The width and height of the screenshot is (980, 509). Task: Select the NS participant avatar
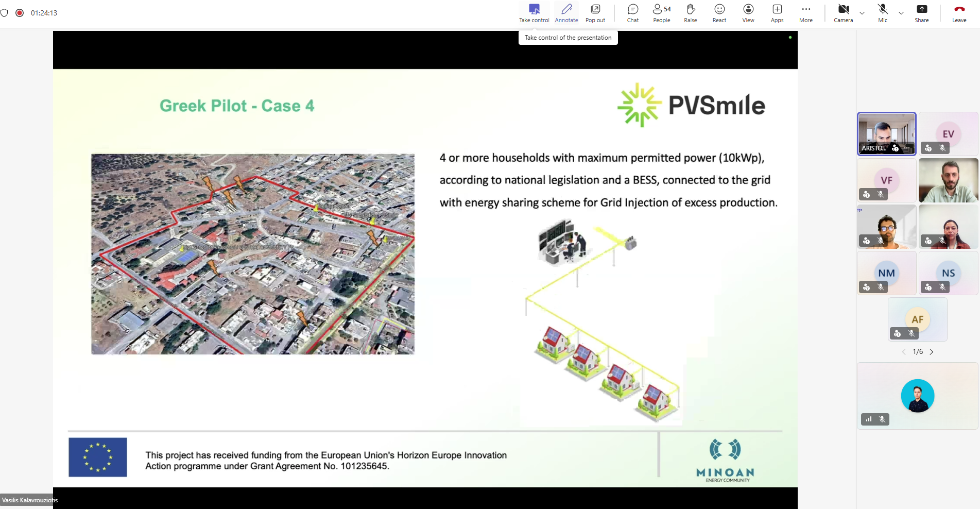point(949,273)
